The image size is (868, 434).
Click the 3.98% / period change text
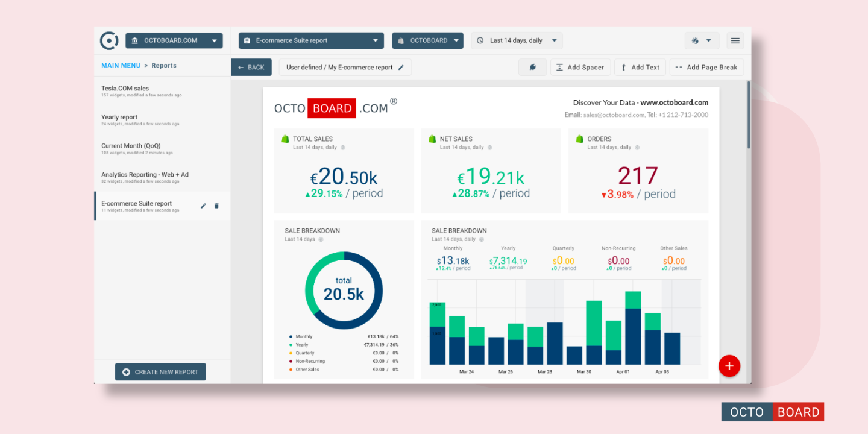pyautogui.click(x=638, y=194)
